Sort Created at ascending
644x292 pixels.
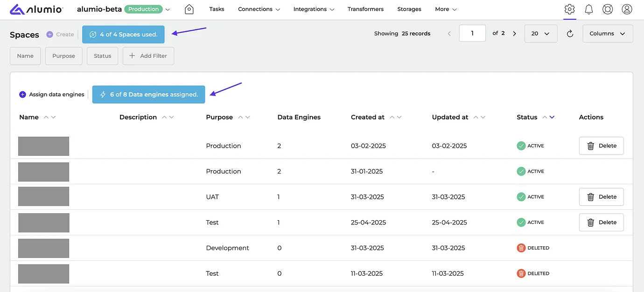[x=392, y=117]
